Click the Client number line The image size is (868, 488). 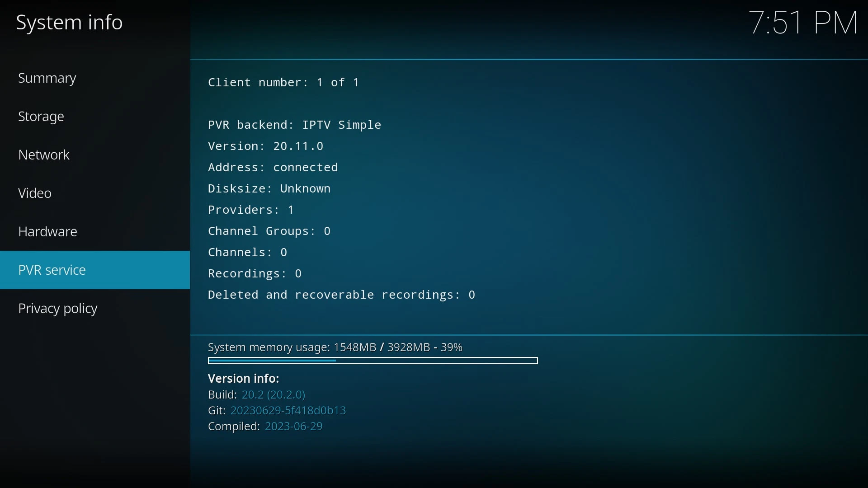[284, 82]
